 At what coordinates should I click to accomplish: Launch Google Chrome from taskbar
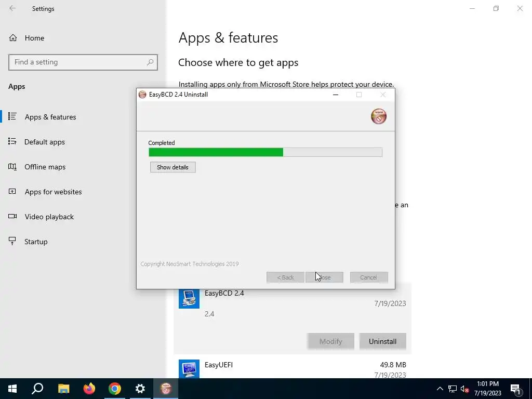[115, 389]
